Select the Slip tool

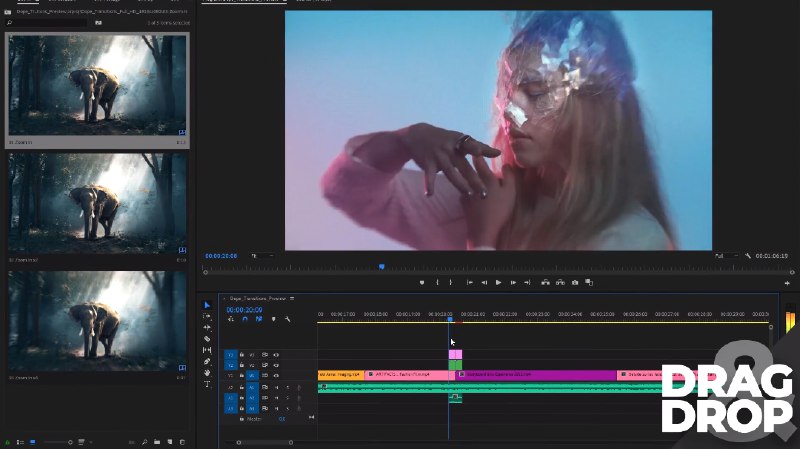pos(207,350)
